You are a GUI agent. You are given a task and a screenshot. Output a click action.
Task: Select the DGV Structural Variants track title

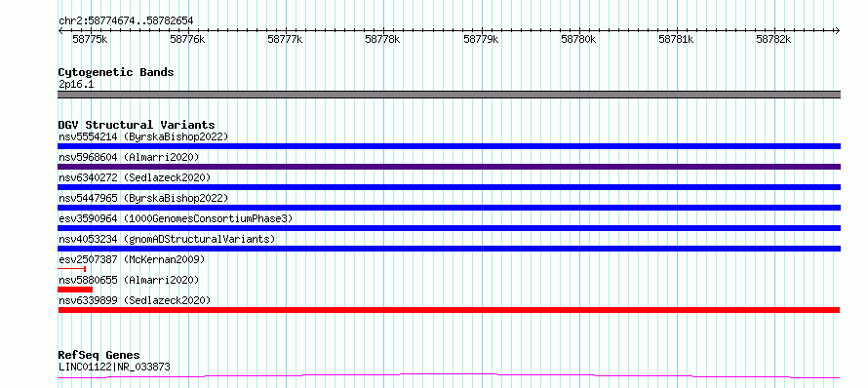click(137, 125)
